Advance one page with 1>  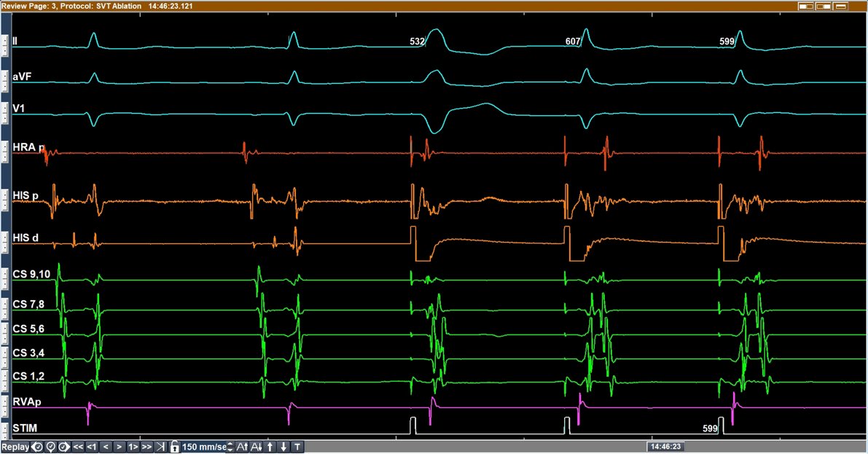tap(133, 447)
